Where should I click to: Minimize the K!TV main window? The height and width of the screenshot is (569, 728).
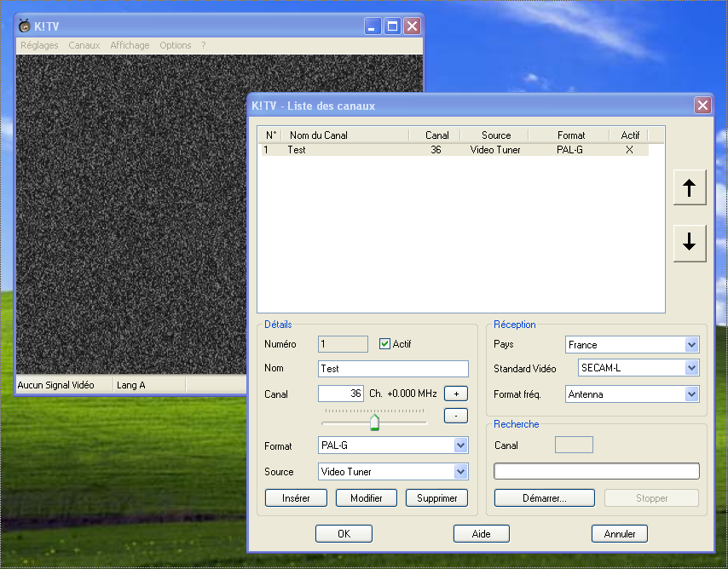pos(372,26)
